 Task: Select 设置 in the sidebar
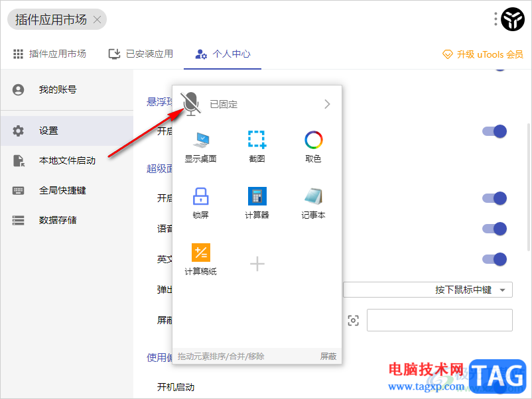[67, 131]
